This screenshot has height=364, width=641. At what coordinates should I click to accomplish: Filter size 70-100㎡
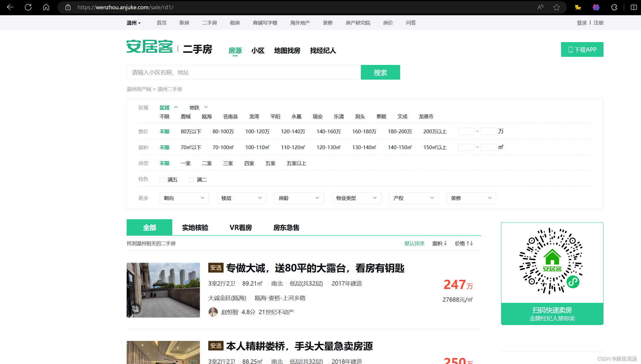point(223,147)
